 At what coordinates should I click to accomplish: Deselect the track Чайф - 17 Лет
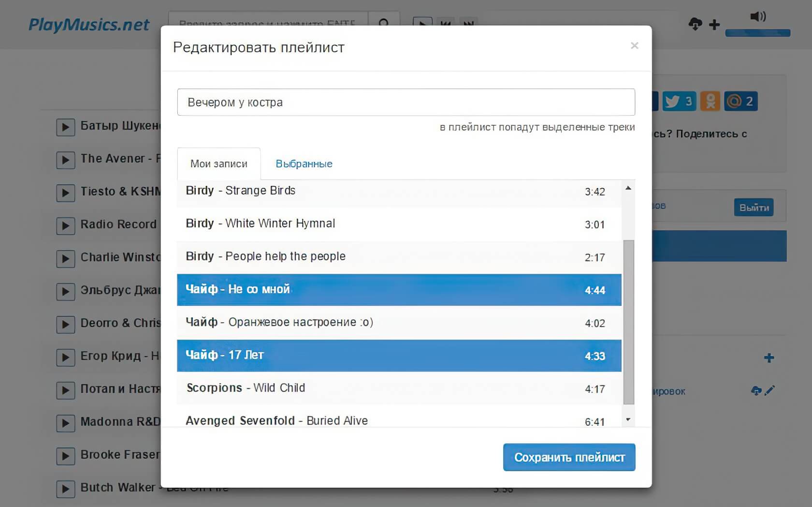point(399,356)
